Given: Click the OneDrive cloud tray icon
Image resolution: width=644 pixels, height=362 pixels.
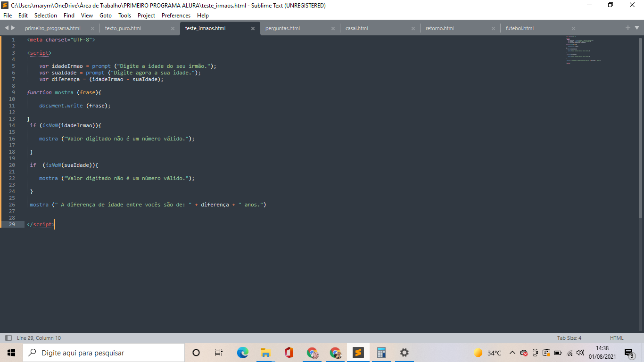Looking at the screenshot, I should (x=524, y=353).
